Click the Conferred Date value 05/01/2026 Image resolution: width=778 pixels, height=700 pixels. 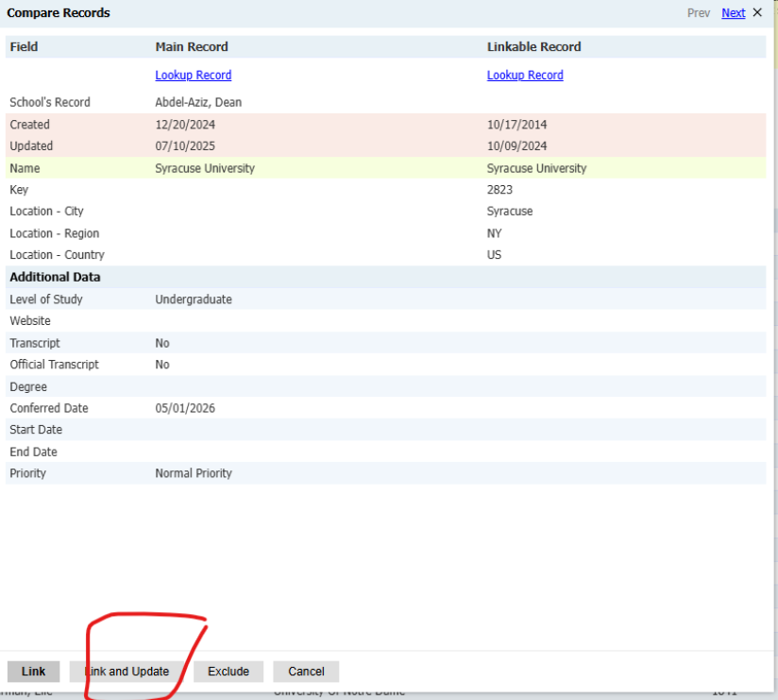185,408
